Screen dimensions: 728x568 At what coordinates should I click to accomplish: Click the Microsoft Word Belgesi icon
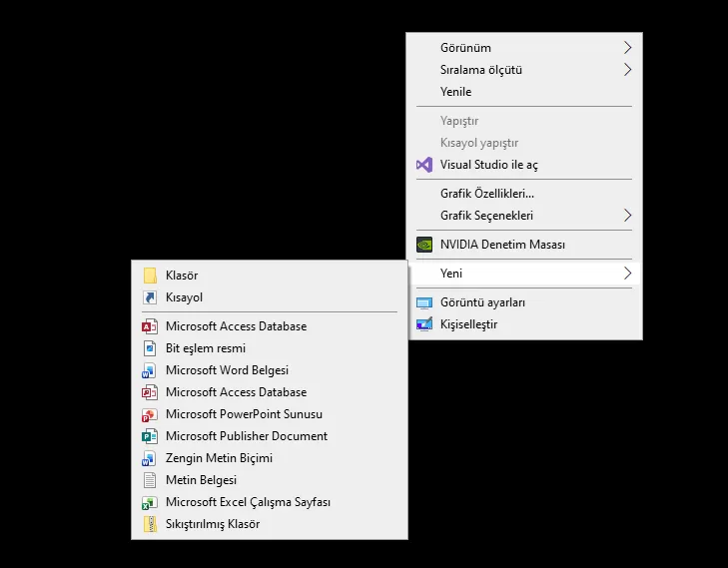149,370
